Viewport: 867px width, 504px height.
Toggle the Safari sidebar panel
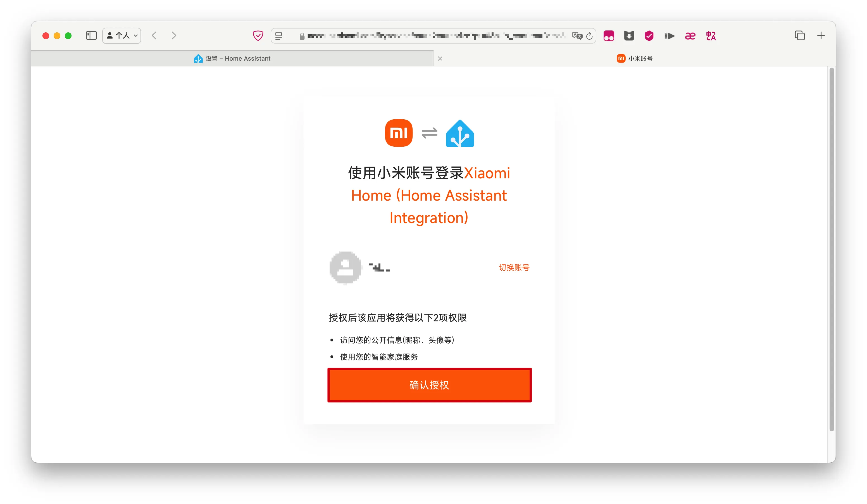91,36
